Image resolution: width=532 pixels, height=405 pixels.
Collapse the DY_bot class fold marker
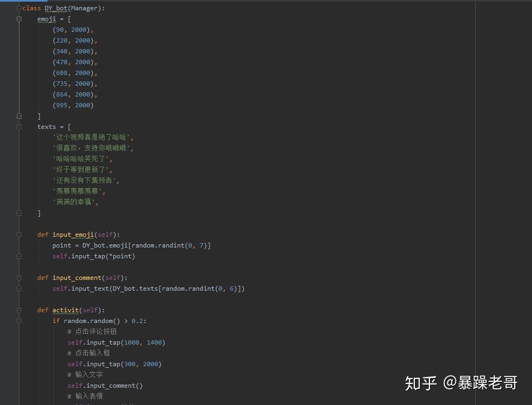pyautogui.click(x=19, y=8)
